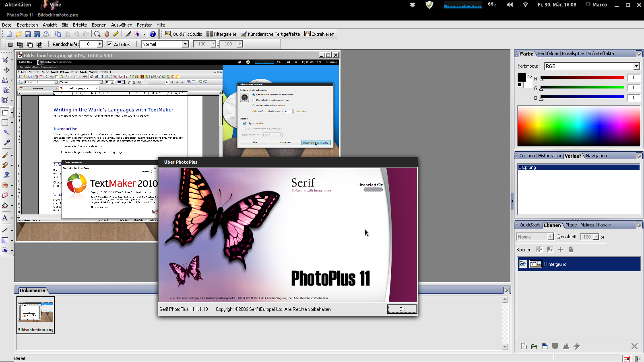Image resolution: width=644 pixels, height=362 pixels.
Task: Open the Effekte menu
Action: click(80, 25)
